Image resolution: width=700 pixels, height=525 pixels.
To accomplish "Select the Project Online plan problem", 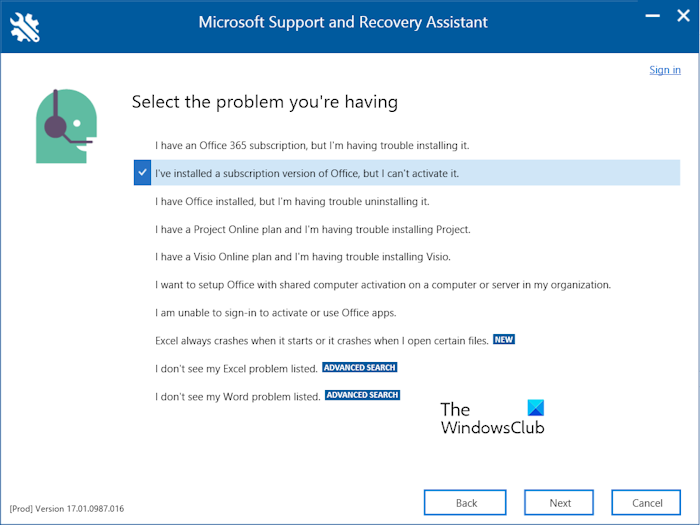I will click(312, 229).
